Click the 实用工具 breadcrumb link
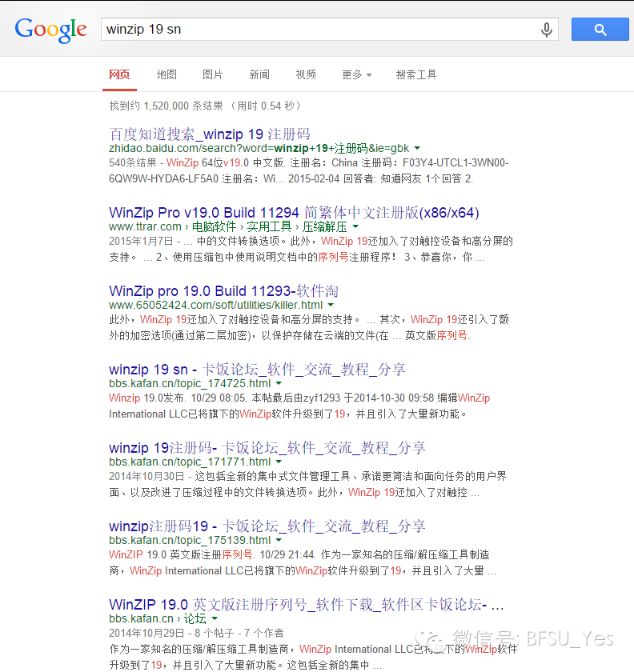634x672 pixels. coord(269,226)
